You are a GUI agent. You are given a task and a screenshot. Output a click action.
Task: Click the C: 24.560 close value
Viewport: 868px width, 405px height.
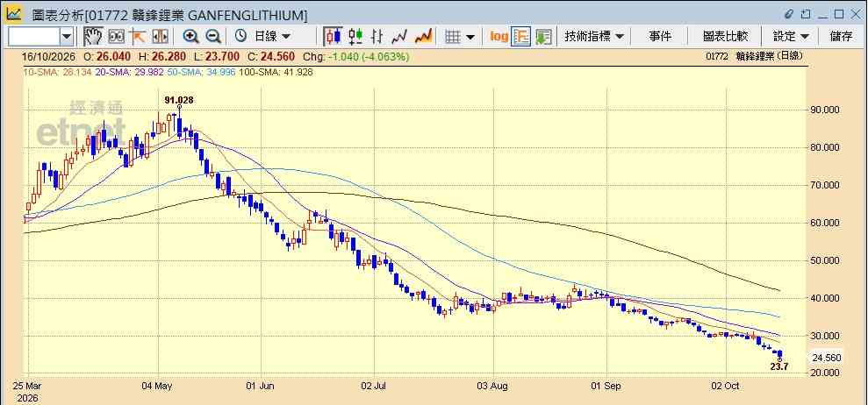271,57
